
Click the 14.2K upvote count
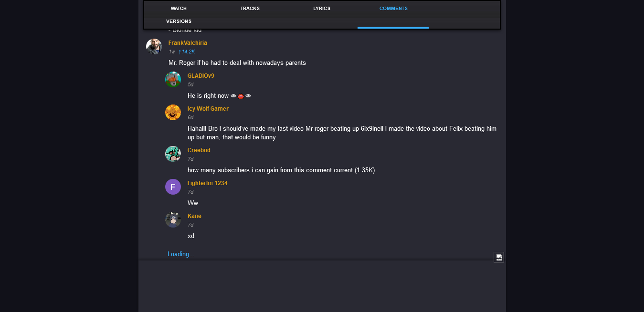[x=187, y=52]
